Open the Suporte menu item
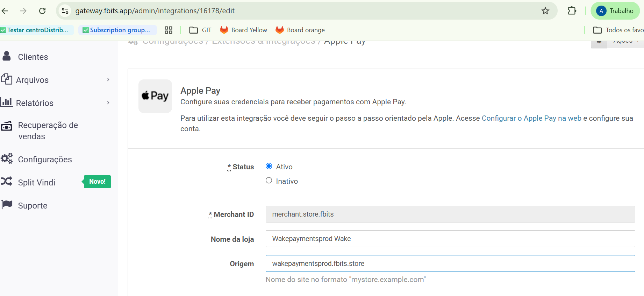Screen dimensions: 644x296 [x=33, y=206]
